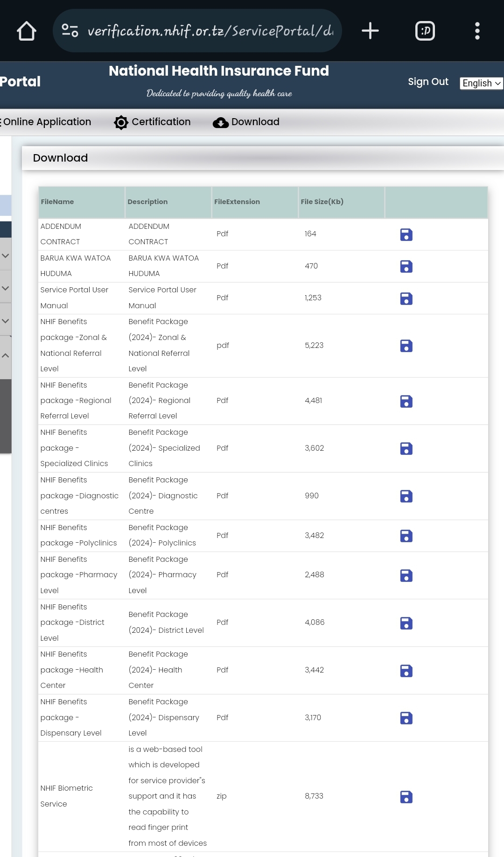Tap the browser home icon

(27, 31)
